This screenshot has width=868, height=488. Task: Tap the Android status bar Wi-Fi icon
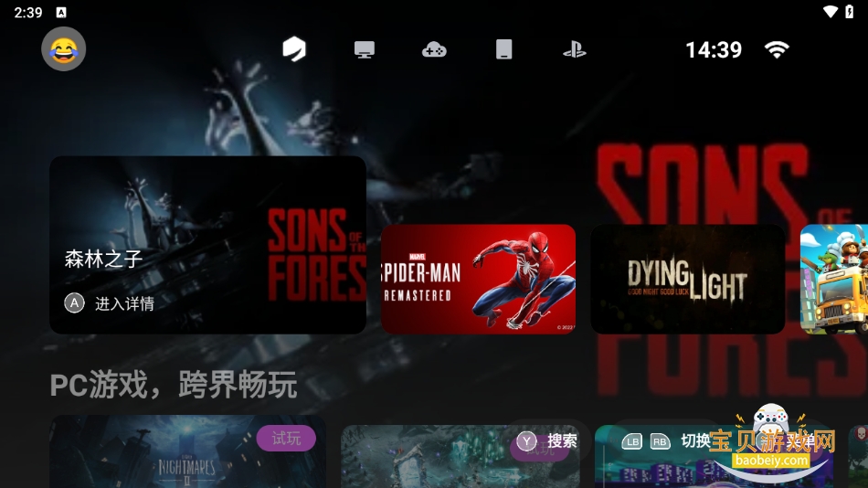pos(830,12)
